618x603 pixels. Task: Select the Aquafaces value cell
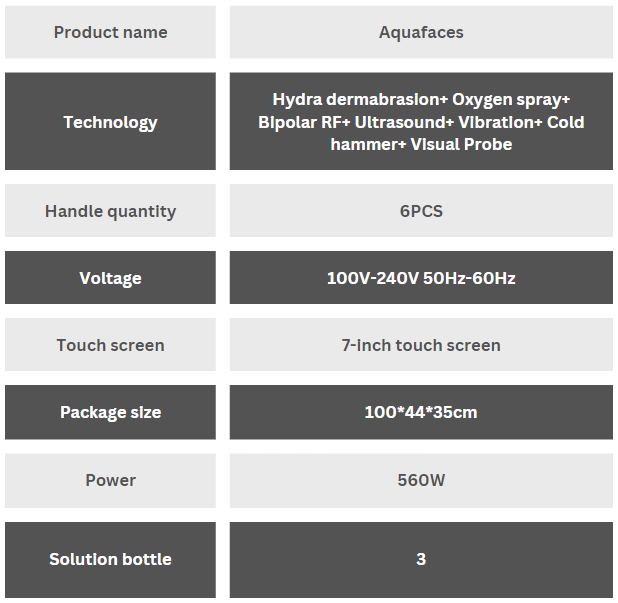[x=421, y=32]
